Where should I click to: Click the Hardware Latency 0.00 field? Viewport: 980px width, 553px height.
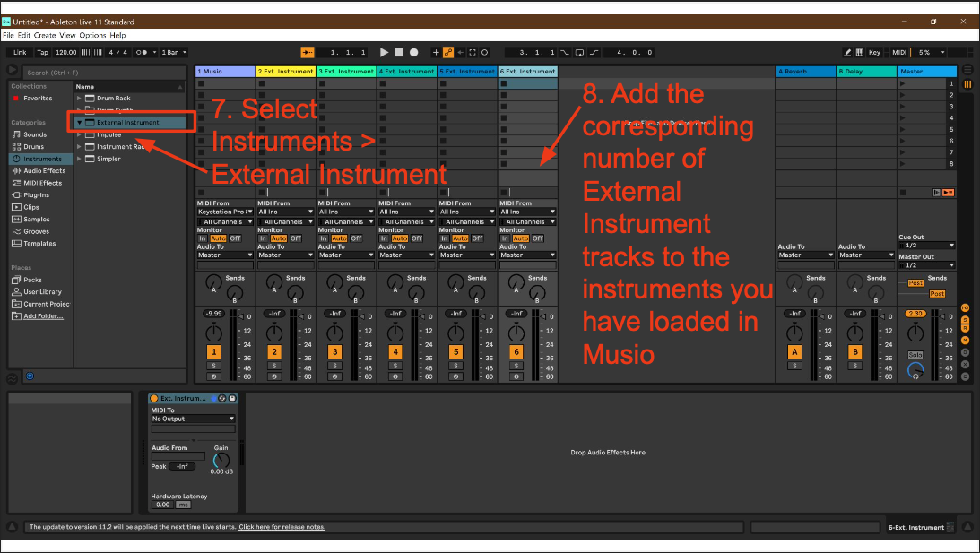[163, 505]
